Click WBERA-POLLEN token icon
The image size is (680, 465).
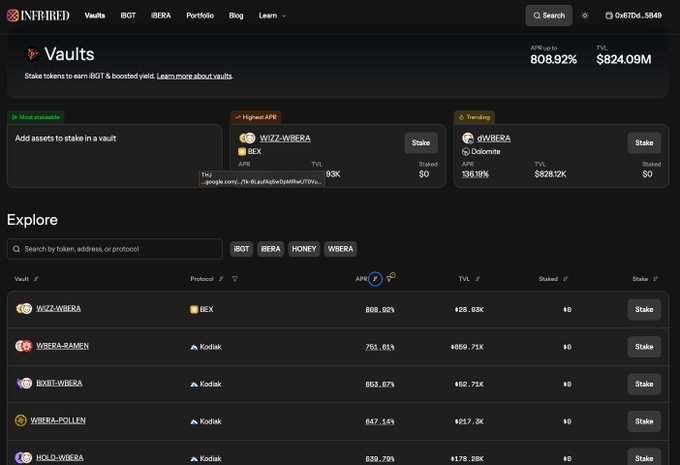[21, 420]
